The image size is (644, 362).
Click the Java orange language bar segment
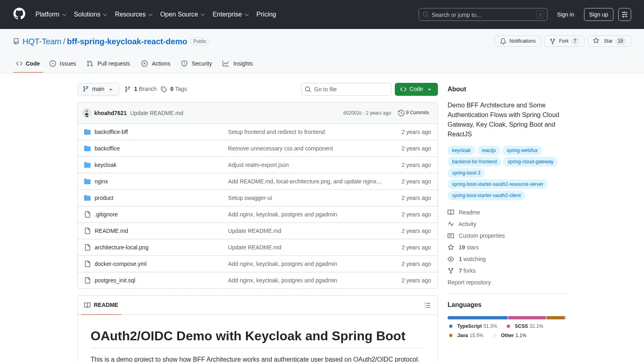point(556,318)
